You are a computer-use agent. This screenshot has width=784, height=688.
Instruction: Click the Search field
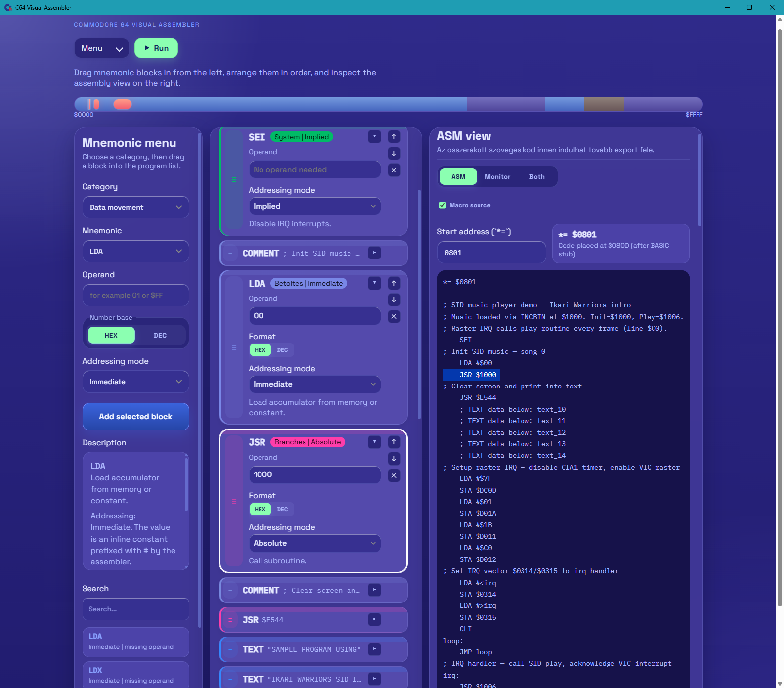[136, 609]
